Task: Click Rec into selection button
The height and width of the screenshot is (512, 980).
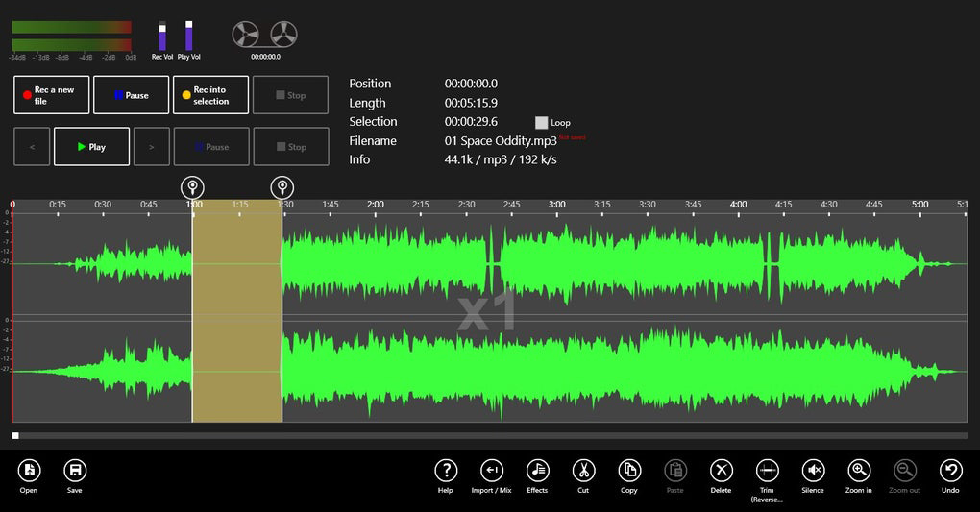Action: click(210, 95)
